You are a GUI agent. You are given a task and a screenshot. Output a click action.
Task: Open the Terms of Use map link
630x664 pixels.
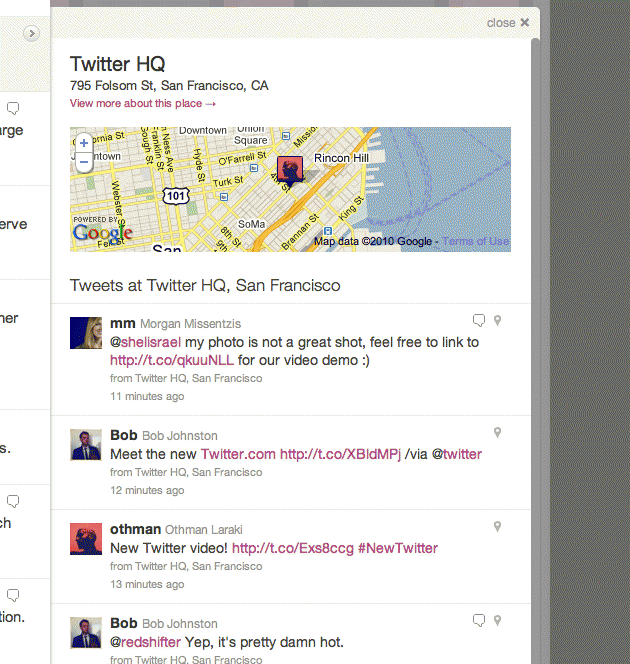[x=475, y=242]
